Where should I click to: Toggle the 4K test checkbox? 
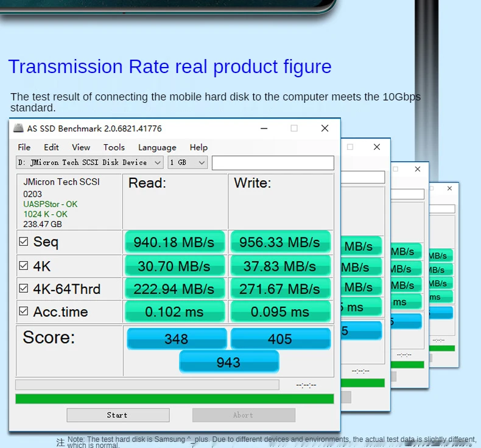coord(24,265)
